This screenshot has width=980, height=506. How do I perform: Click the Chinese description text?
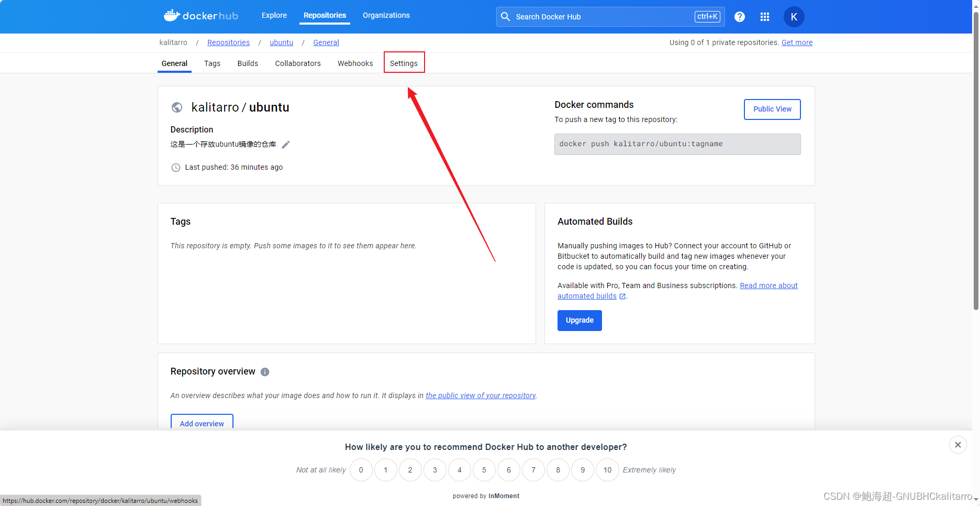pyautogui.click(x=223, y=144)
